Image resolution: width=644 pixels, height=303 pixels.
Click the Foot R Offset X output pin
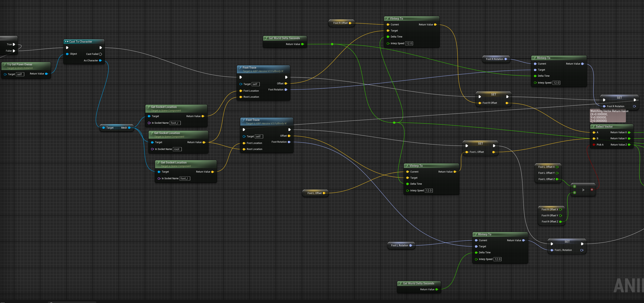click(560, 210)
